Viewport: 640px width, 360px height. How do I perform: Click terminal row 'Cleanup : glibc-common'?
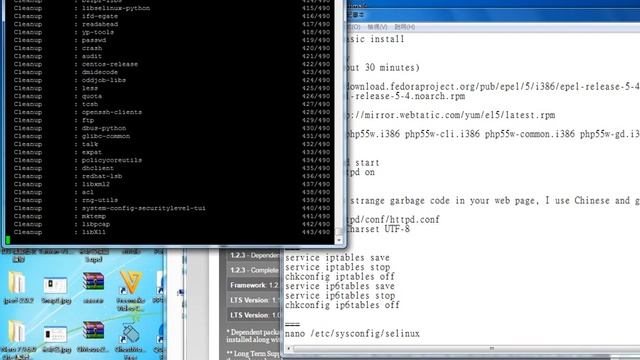[x=171, y=136]
